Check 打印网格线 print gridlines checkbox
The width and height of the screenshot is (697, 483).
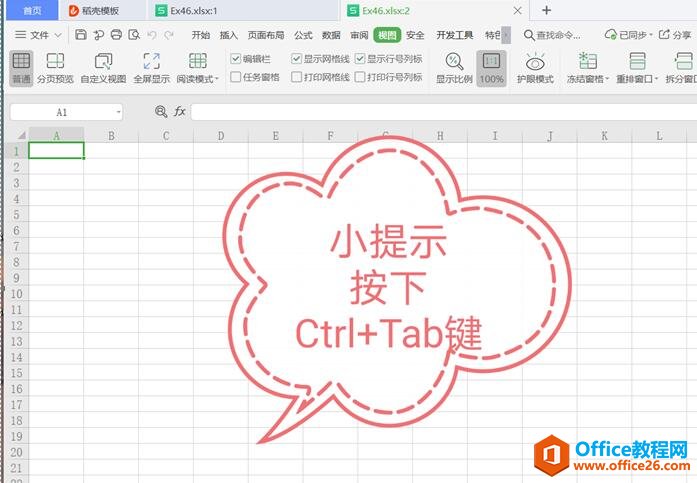click(x=296, y=77)
